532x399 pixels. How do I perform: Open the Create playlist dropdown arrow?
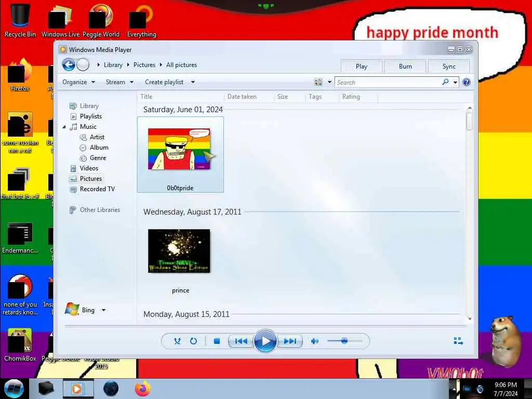tap(193, 82)
